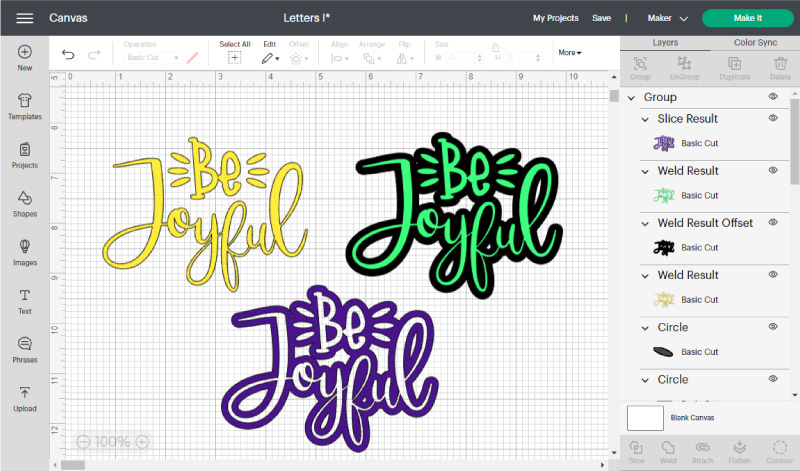Open the More dropdown menu
The height and width of the screenshot is (471, 800).
click(x=569, y=53)
